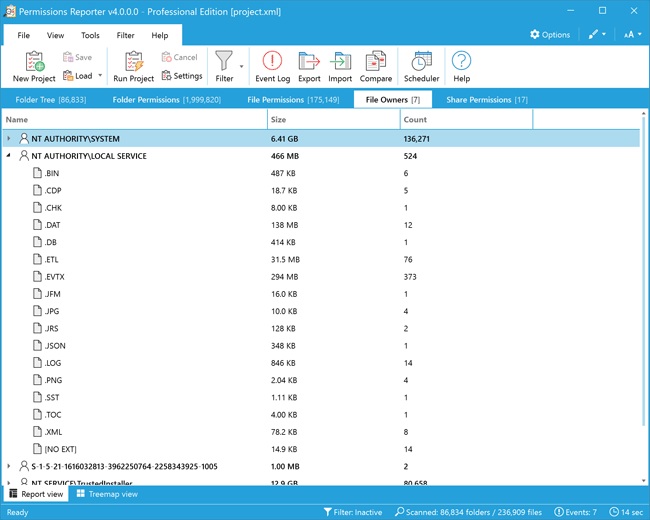Switch to the Share Permissions tab

pos(486,100)
